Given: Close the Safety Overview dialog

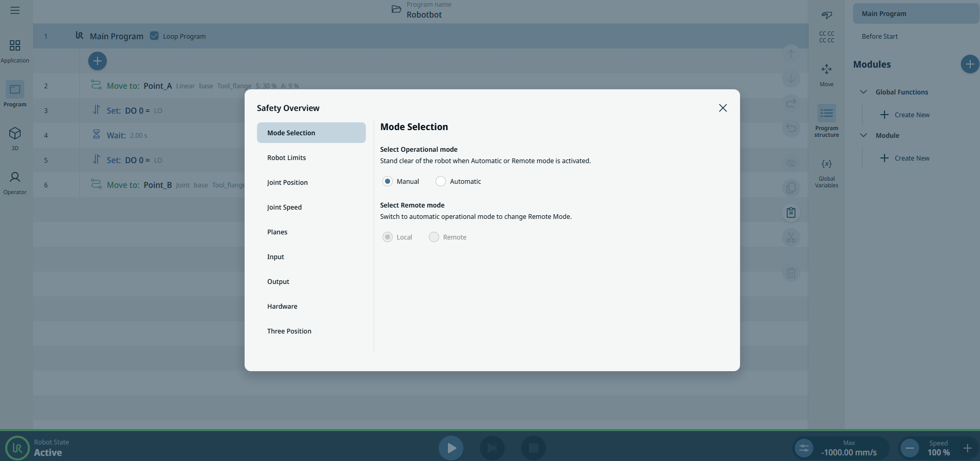Looking at the screenshot, I should pyautogui.click(x=722, y=108).
